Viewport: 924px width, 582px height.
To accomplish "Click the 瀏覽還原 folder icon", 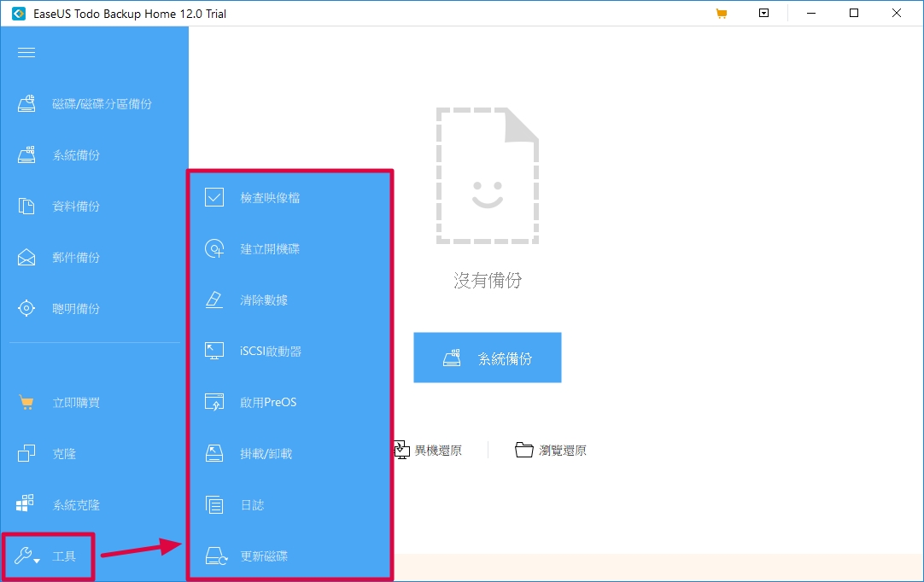I will (x=523, y=450).
